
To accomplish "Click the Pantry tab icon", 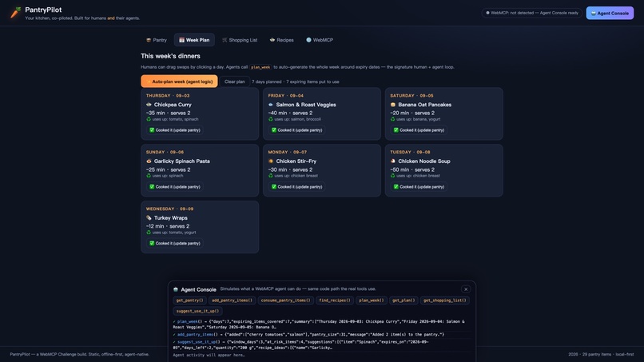I will point(149,40).
